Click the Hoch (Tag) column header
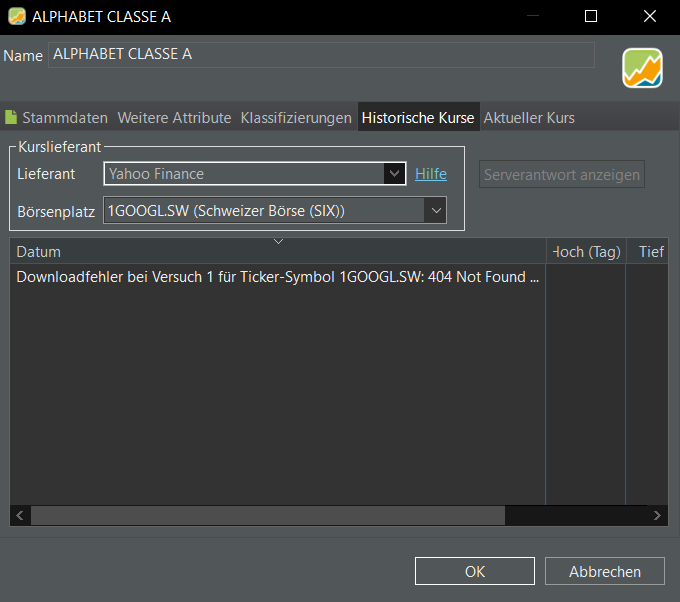 [x=586, y=252]
